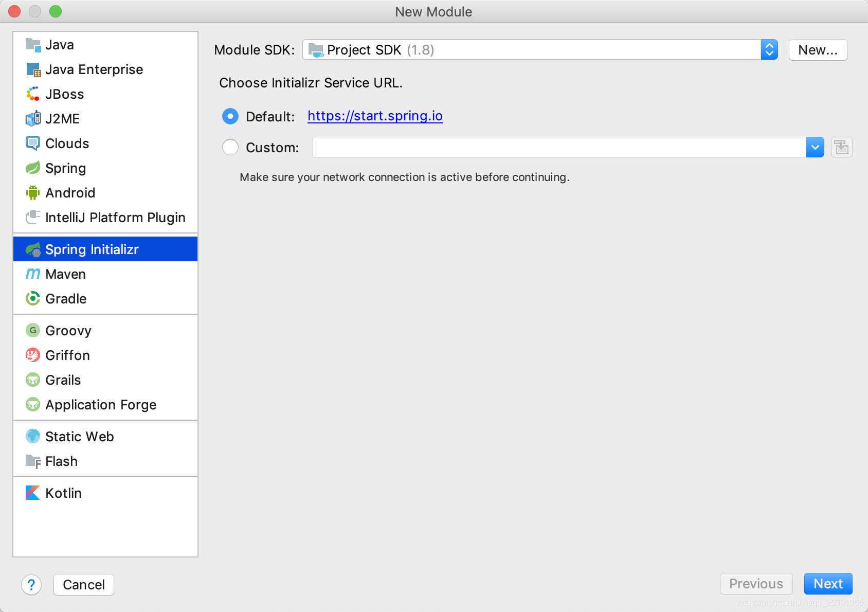Click into the Custom URL input field
868x612 pixels.
[x=559, y=148]
